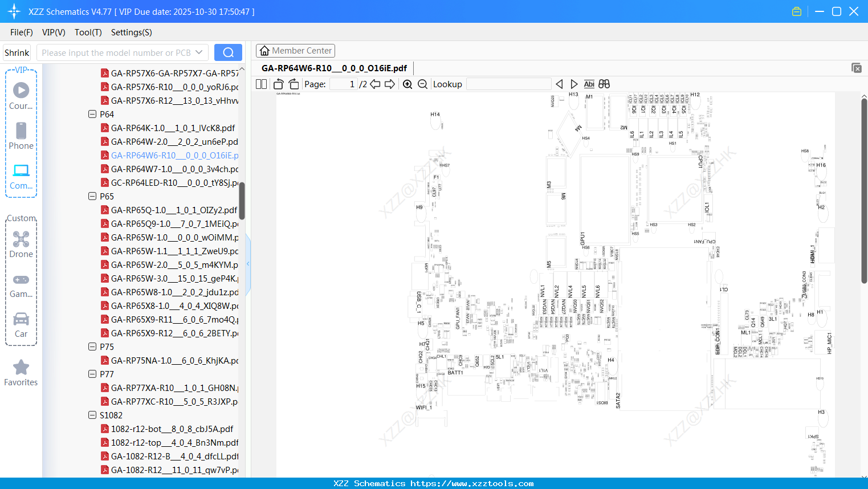Open the Phone category
The image size is (868, 489).
pyautogui.click(x=21, y=136)
